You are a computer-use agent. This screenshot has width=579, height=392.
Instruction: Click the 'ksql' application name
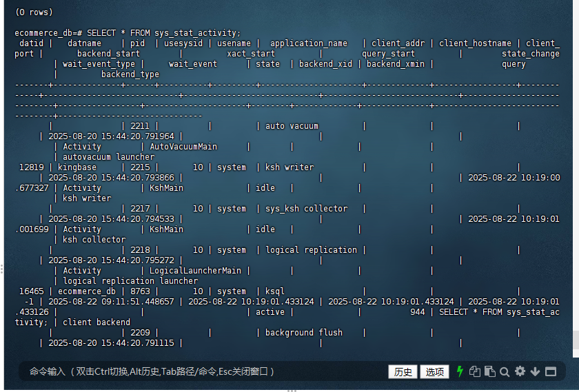[275, 291]
